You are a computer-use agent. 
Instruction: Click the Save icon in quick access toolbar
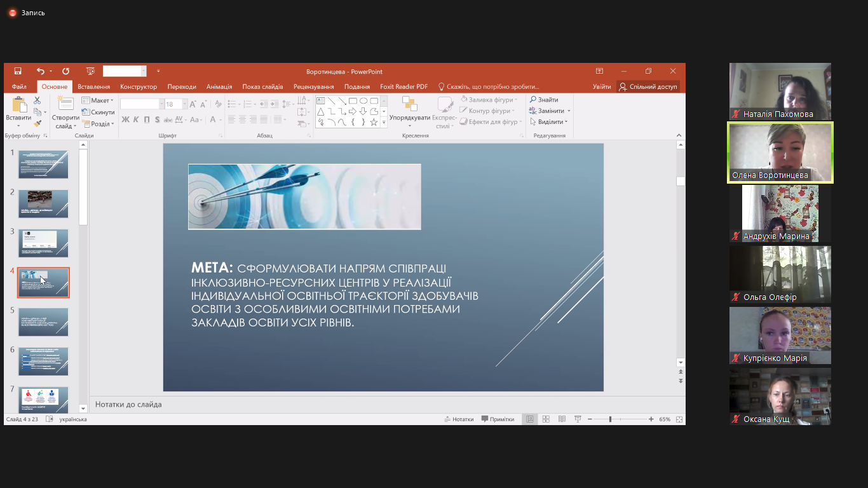18,71
